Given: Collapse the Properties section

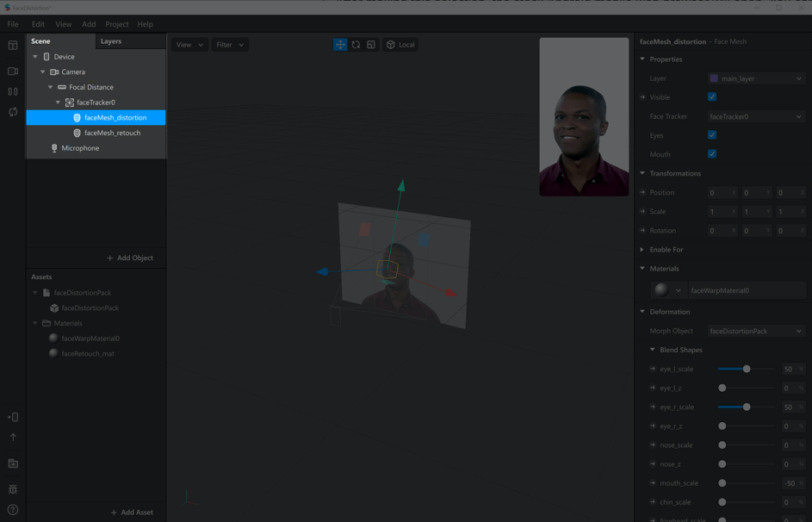Looking at the screenshot, I should (x=642, y=59).
